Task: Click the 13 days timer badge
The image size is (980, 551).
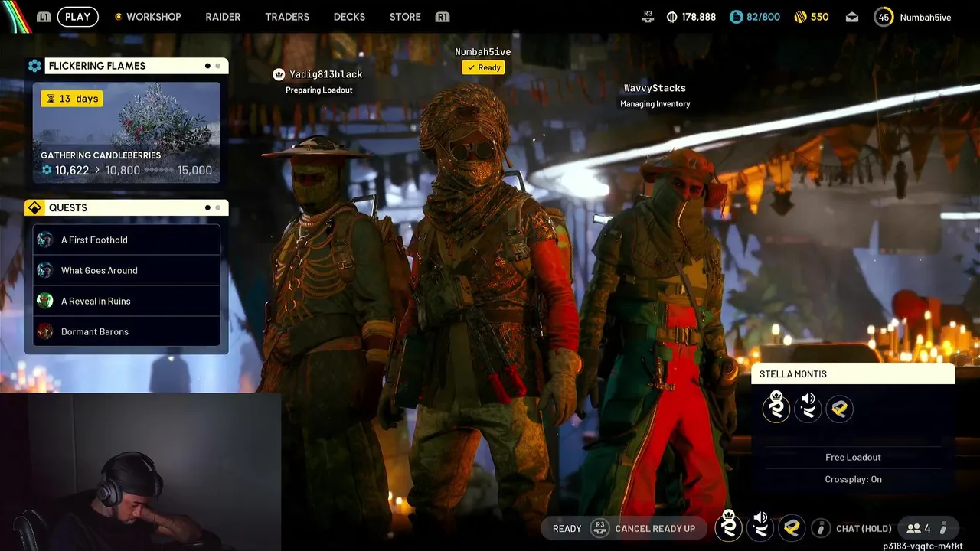Action: click(x=71, y=99)
